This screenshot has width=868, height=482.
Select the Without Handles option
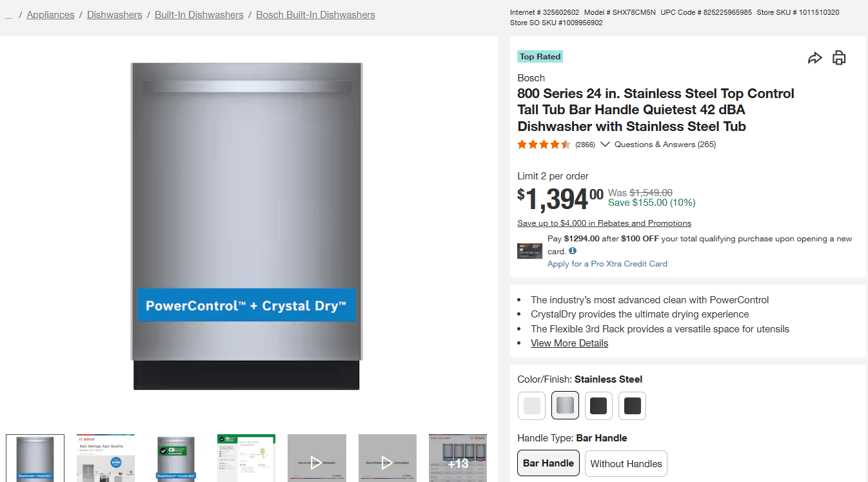(626, 463)
